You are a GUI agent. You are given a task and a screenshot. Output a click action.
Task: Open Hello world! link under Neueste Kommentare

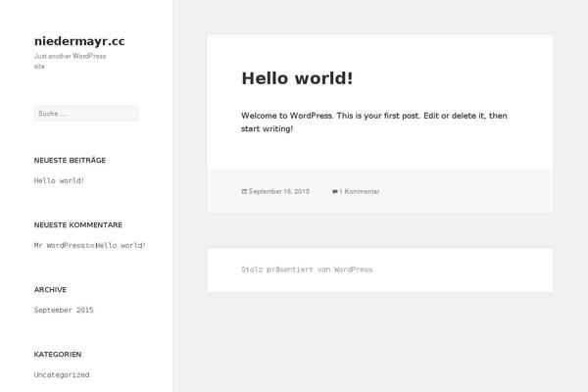[x=121, y=245]
